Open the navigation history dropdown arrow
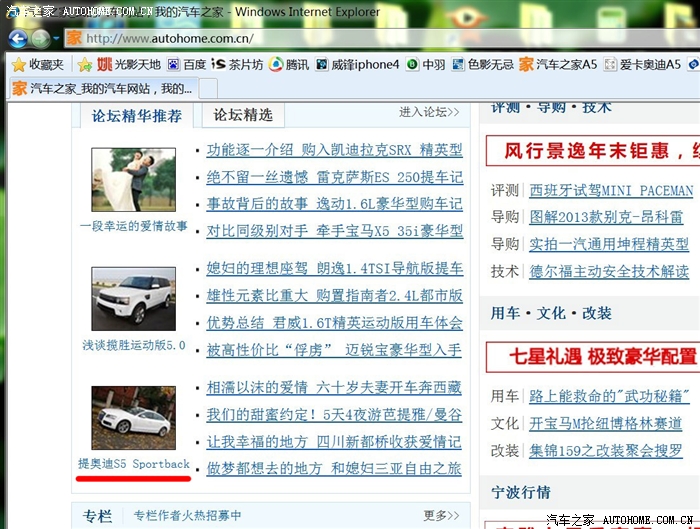This screenshot has width=700, height=529. [x=56, y=39]
